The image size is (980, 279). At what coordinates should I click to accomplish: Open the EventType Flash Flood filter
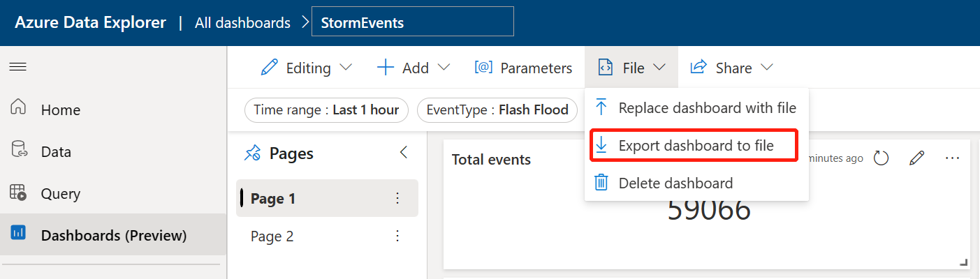click(x=497, y=110)
